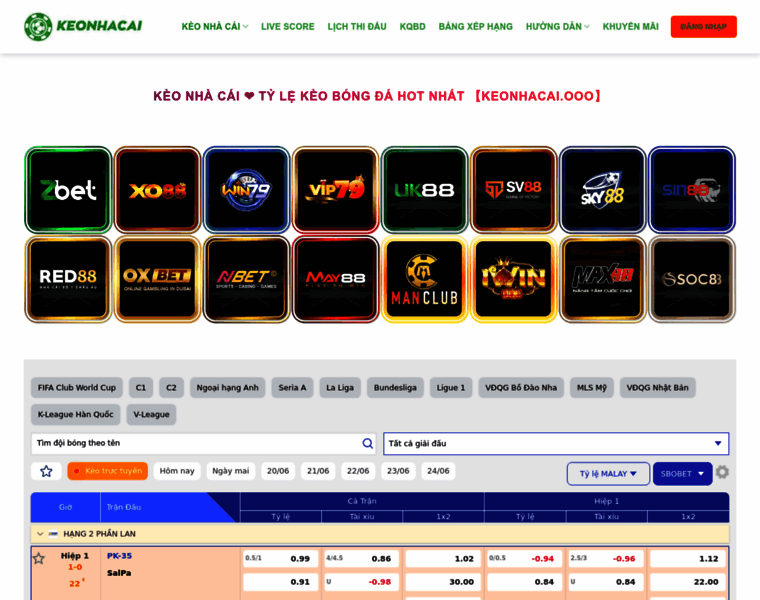Click the PK-35 team name
760x600 pixels.
pos(119,556)
